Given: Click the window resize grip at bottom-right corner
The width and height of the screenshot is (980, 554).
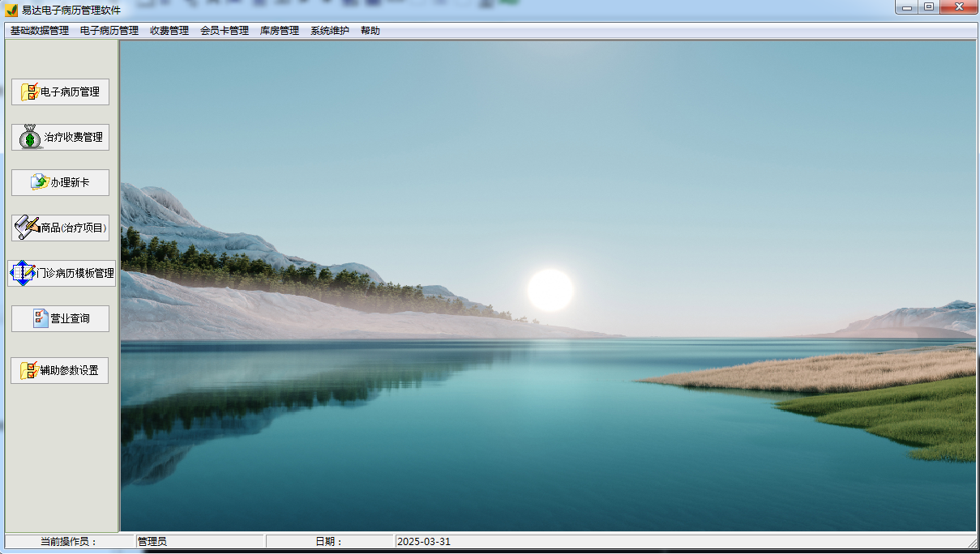Looking at the screenshot, I should (x=973, y=543).
